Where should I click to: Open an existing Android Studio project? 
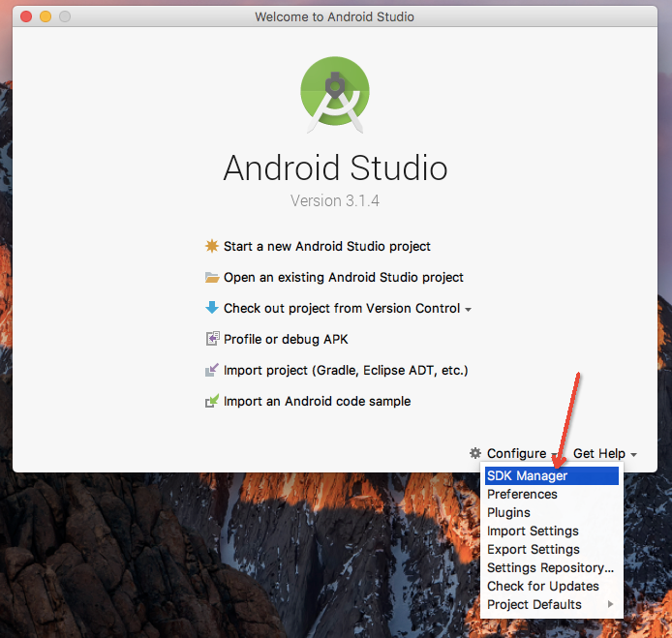(344, 277)
